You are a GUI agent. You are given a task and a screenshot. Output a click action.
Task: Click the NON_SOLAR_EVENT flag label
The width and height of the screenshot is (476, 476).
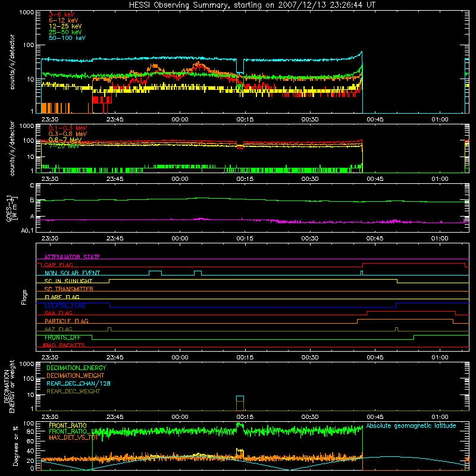(x=72, y=273)
